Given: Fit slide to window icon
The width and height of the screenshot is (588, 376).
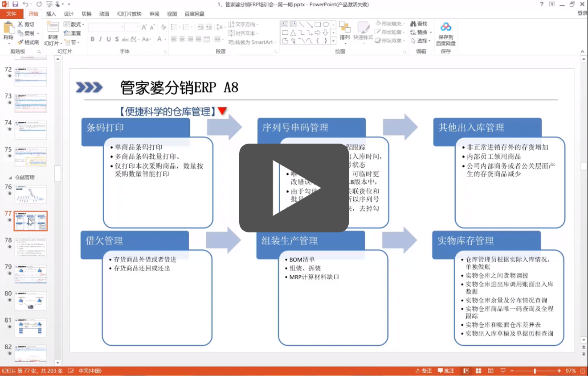Looking at the screenshot, I should (x=582, y=371).
